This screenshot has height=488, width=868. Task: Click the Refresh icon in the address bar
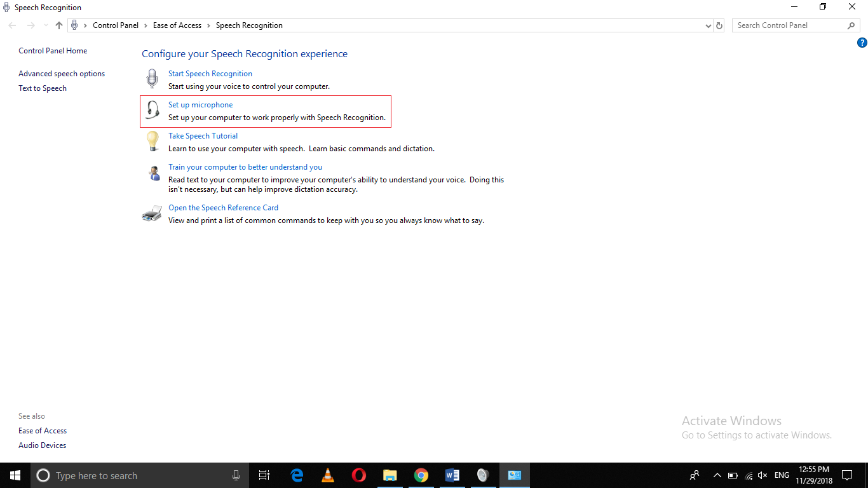pos(719,25)
